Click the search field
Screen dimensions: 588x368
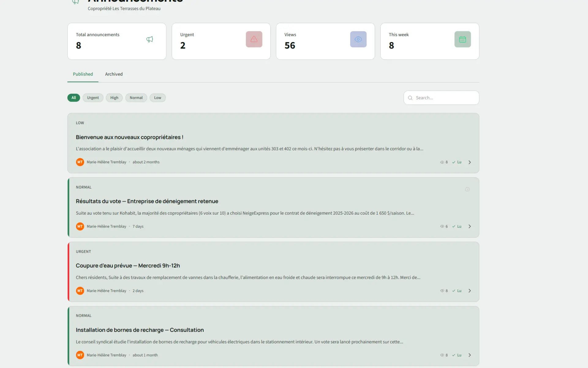[441, 98]
